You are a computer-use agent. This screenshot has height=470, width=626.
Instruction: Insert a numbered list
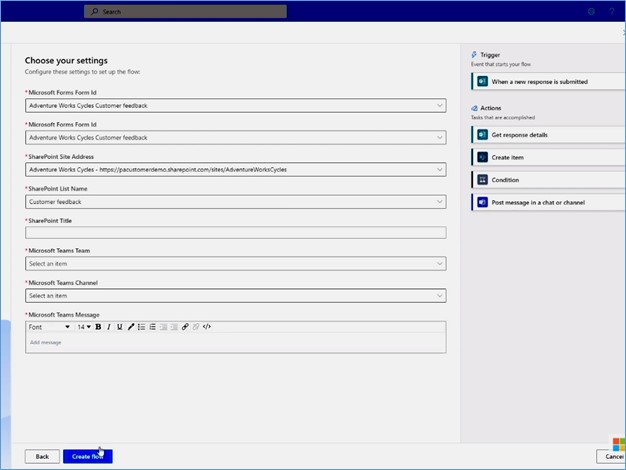153,327
